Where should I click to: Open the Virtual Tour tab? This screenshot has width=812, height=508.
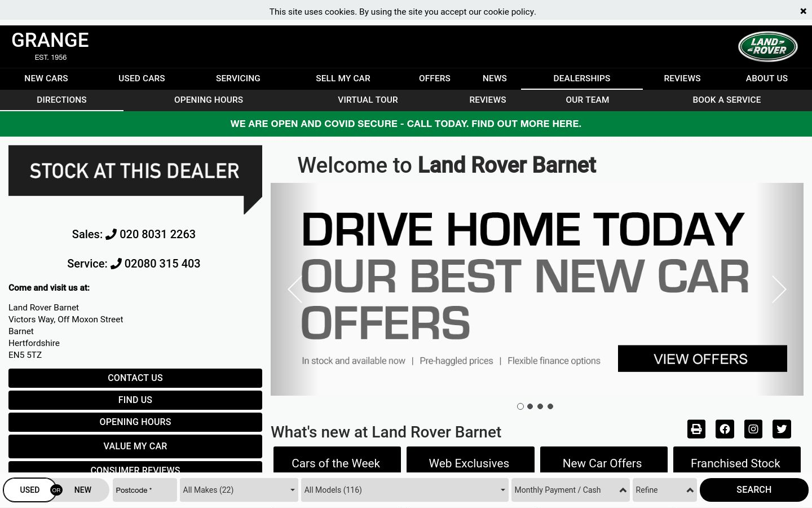click(368, 100)
